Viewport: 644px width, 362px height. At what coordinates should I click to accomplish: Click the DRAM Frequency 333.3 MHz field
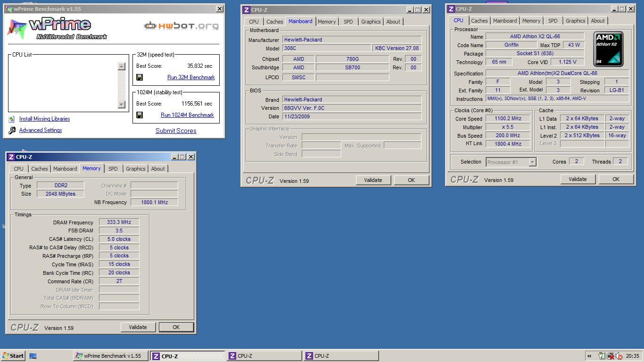click(119, 222)
